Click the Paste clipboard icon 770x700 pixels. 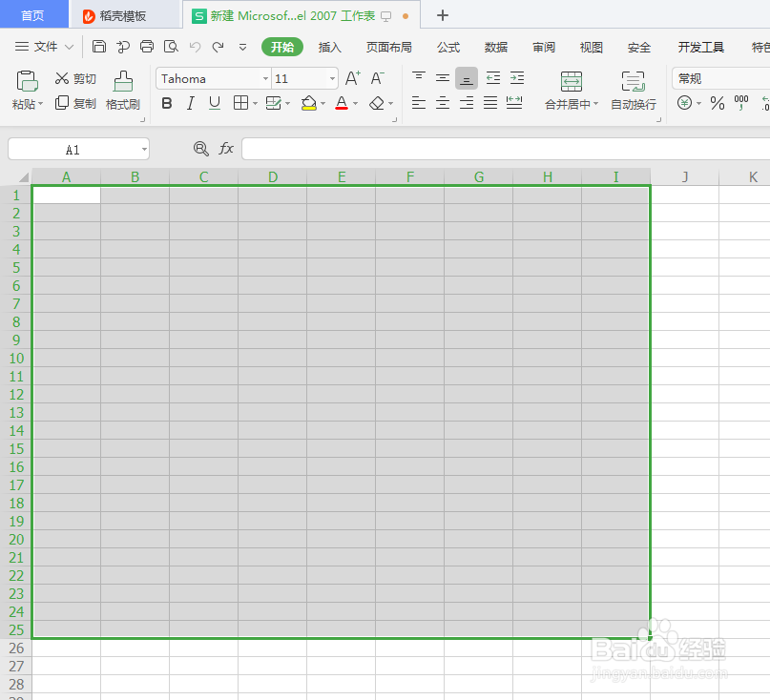[27, 81]
